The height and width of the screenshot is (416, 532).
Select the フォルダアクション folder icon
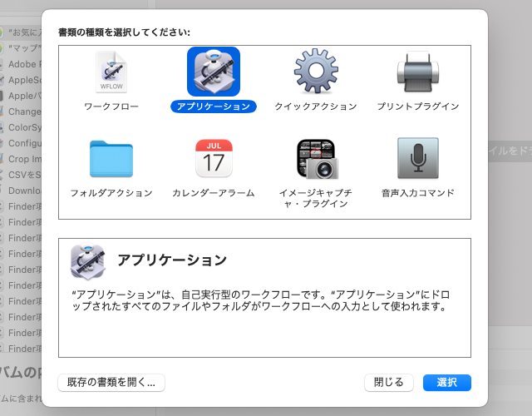coord(111,158)
